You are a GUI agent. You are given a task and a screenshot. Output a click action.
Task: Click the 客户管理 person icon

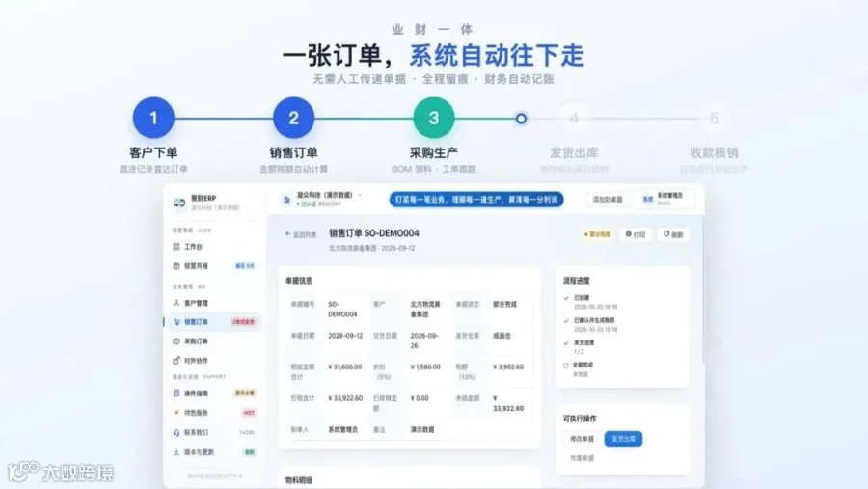pos(176,303)
